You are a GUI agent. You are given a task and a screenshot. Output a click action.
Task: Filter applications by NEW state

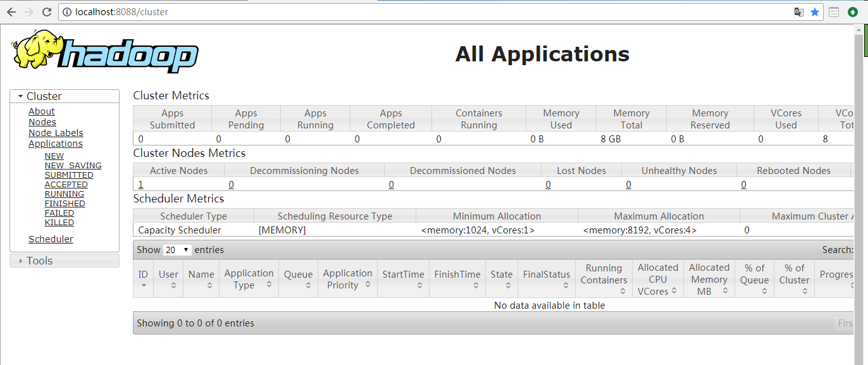(x=54, y=156)
